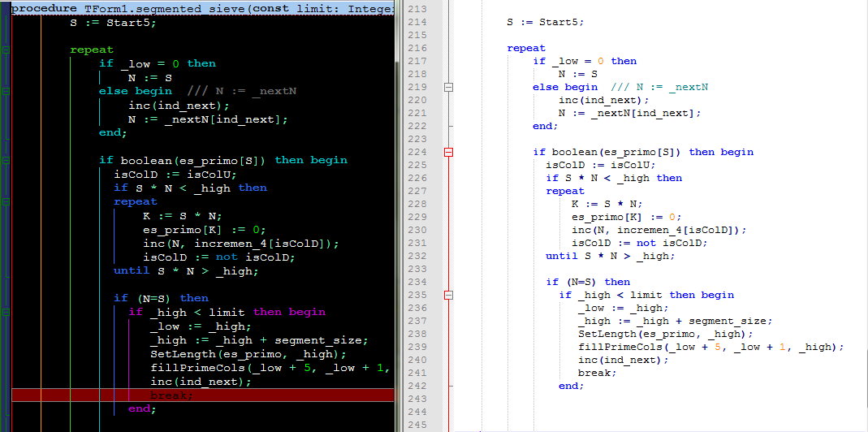Click 'isColD := not isColD;' in the dark editor

coord(219,257)
